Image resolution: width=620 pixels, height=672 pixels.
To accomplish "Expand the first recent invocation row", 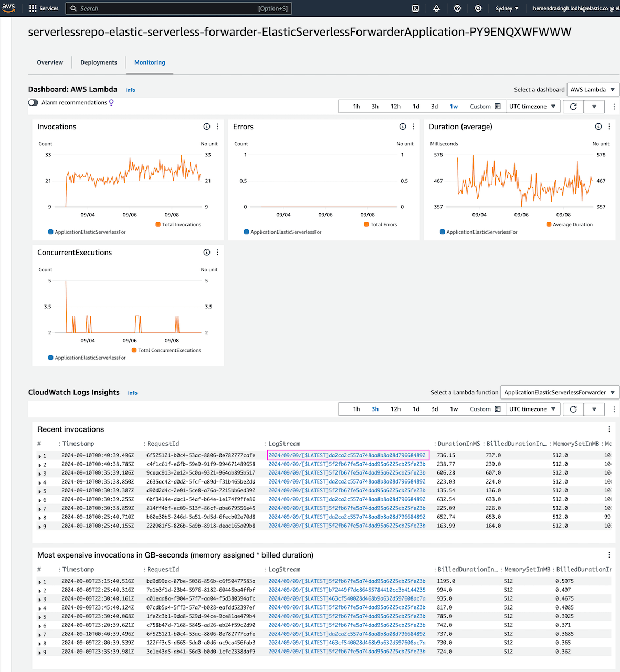I will (x=39, y=456).
